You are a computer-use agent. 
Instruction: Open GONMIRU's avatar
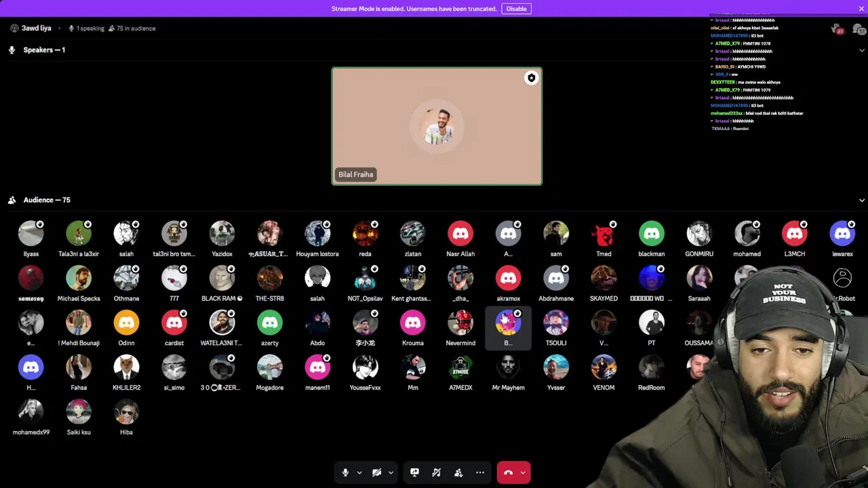(x=699, y=233)
